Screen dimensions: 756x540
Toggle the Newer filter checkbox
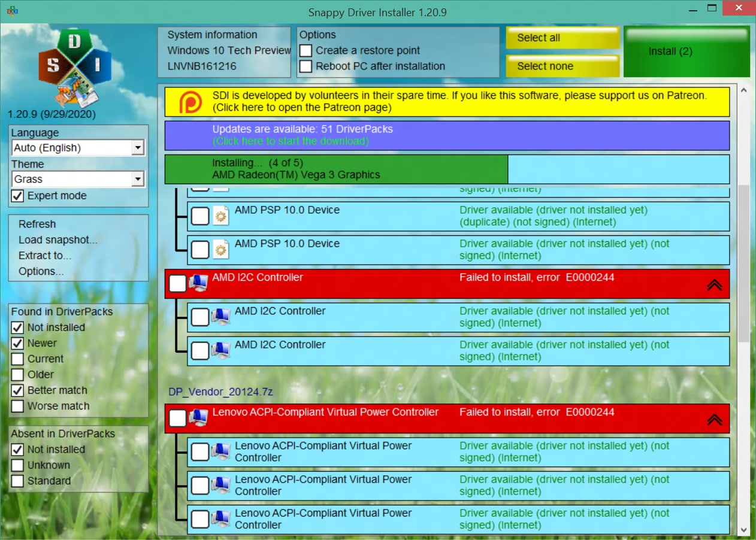tap(18, 343)
